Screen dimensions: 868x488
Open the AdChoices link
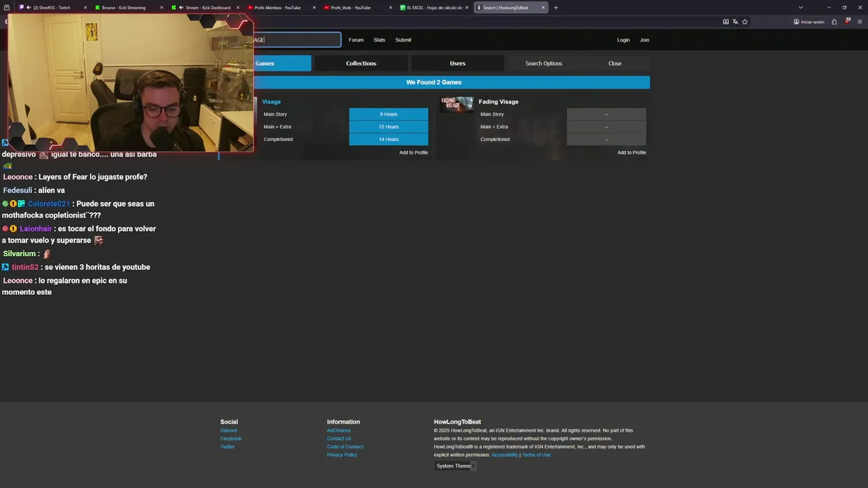coord(338,430)
